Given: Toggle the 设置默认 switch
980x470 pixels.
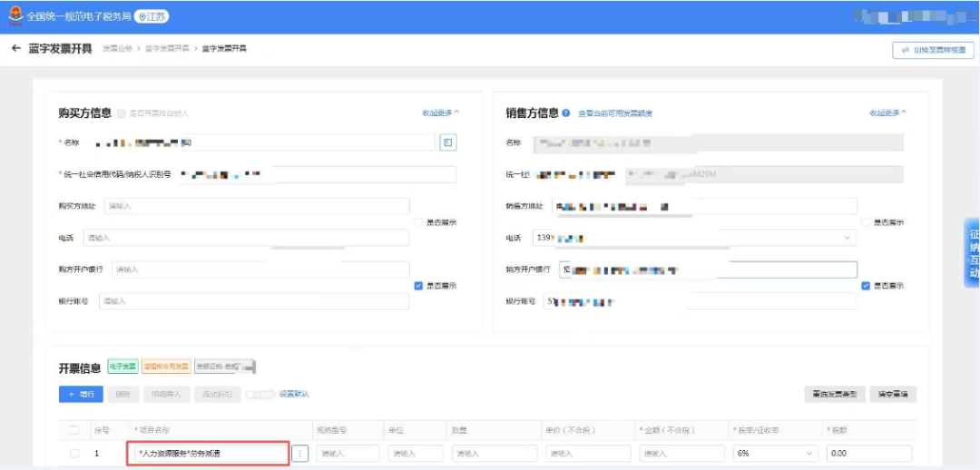Looking at the screenshot, I should (x=260, y=394).
